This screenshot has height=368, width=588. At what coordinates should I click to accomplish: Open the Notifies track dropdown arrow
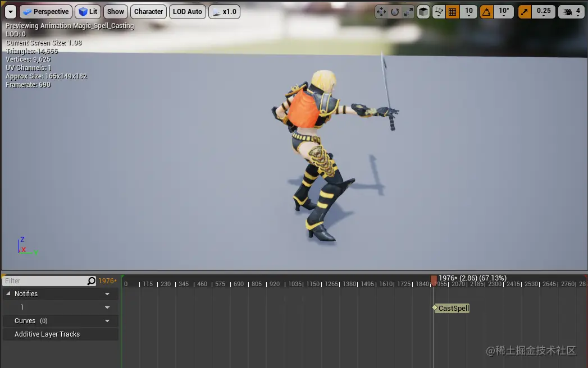[107, 294]
